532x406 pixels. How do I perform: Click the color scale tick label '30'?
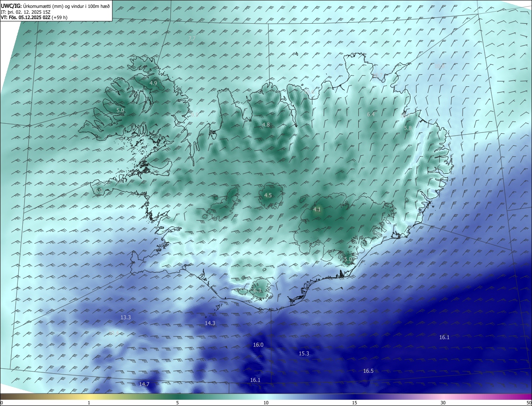pos(443,403)
